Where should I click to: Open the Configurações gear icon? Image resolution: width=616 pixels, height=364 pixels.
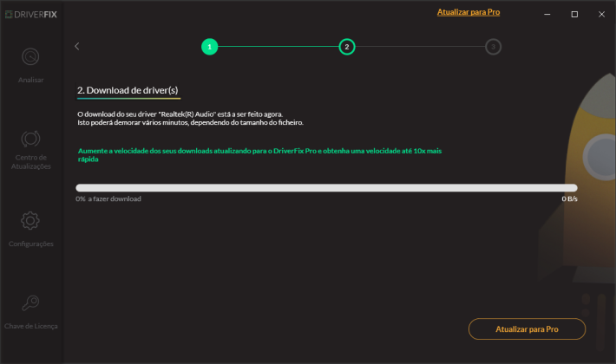(30, 221)
